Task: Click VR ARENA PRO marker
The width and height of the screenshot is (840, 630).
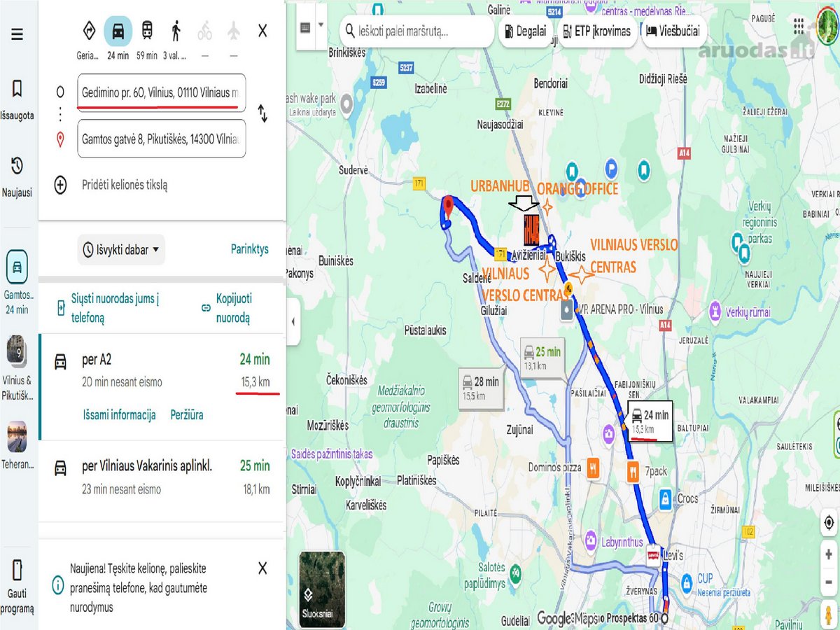Action: 566,310
